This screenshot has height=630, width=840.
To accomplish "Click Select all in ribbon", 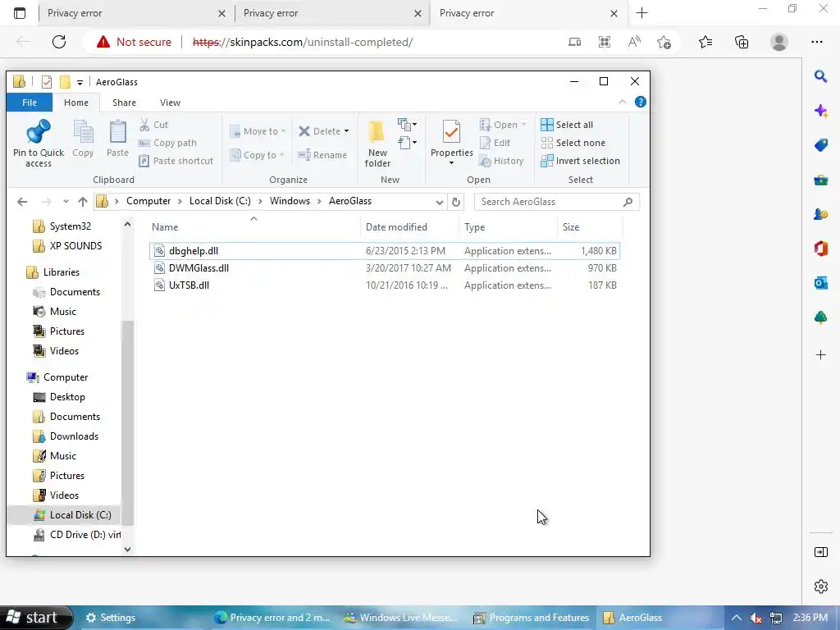I will coord(567,125).
